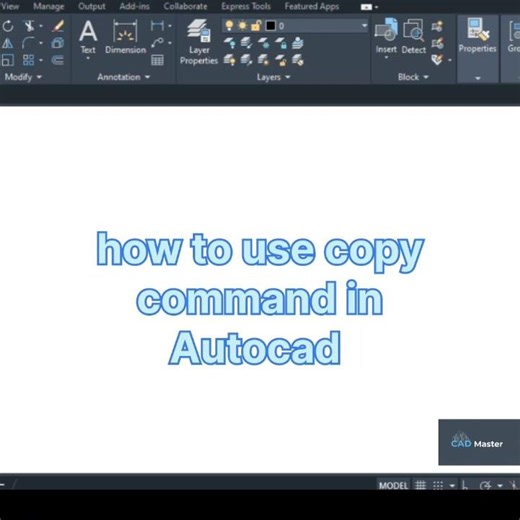
Task: Open the Layer Properties manager
Action: pos(199,42)
